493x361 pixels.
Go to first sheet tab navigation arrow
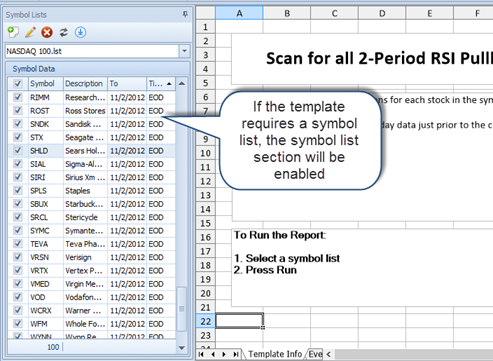(x=201, y=354)
